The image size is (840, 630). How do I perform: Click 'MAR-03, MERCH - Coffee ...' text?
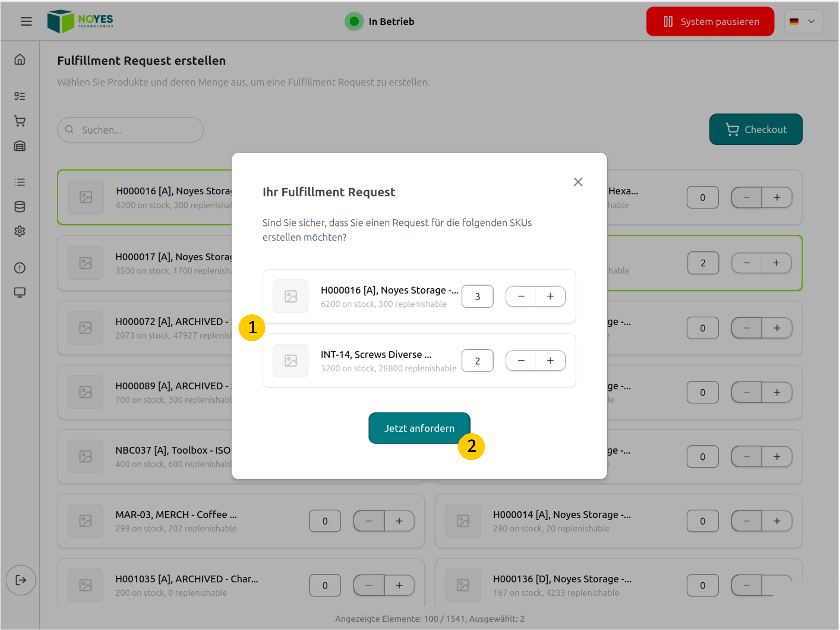(176, 515)
